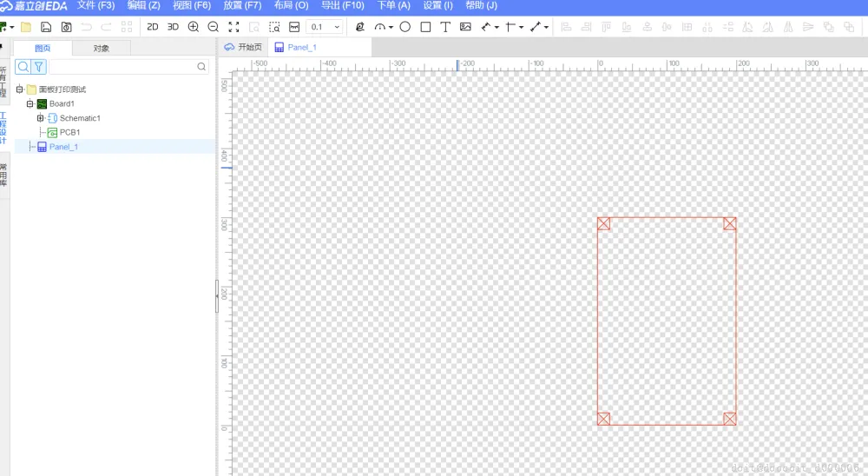Viewport: 868px width, 476px height.
Task: Click the bring-to-front layers icon
Action: [829, 27]
